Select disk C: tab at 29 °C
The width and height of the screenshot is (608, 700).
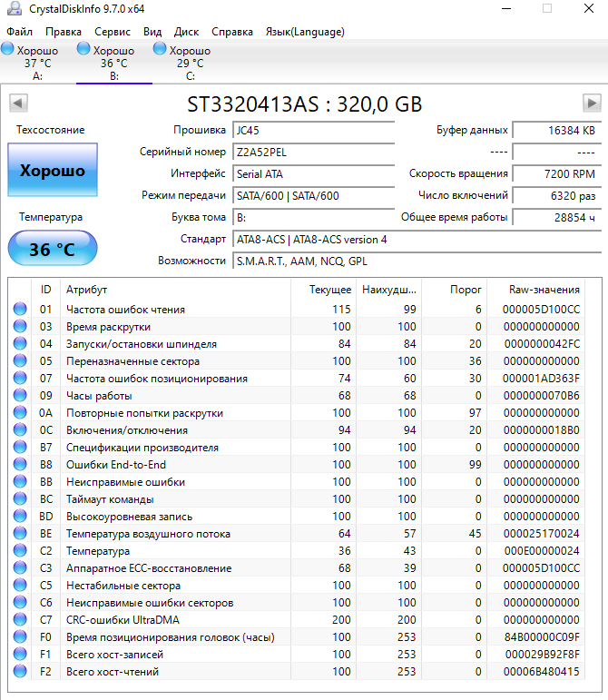[x=190, y=63]
